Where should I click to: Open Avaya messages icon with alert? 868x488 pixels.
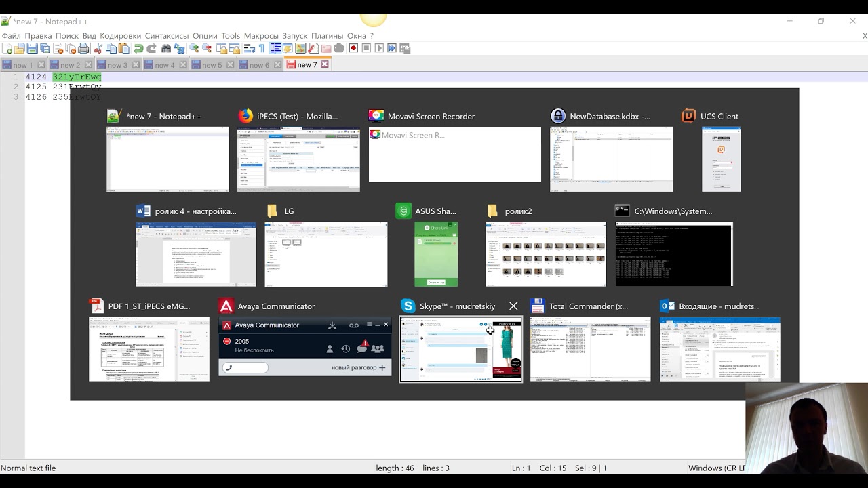tap(362, 348)
